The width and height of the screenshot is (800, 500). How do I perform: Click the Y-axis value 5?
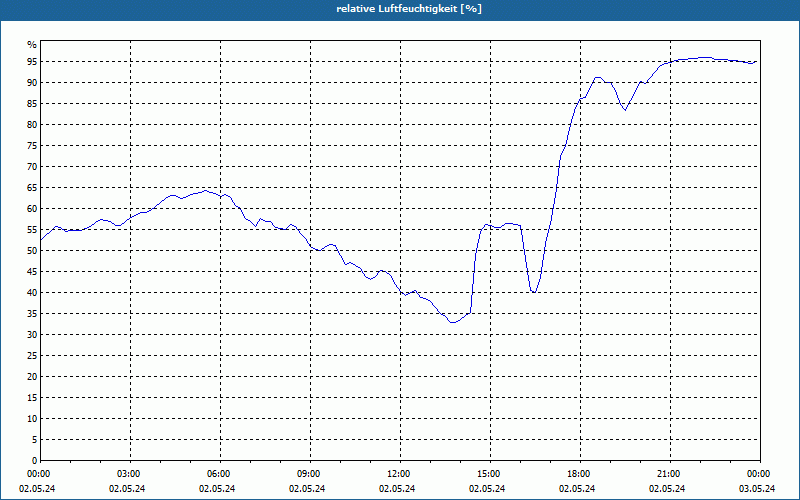pos(34,440)
